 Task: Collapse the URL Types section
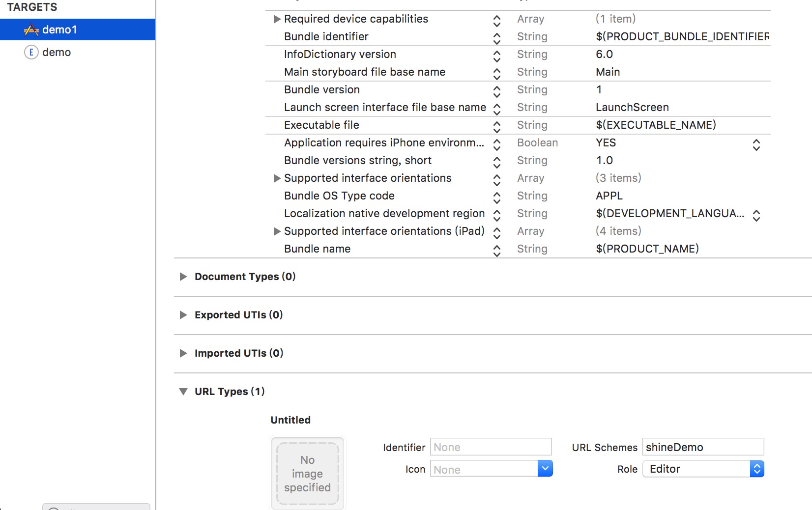coord(183,392)
